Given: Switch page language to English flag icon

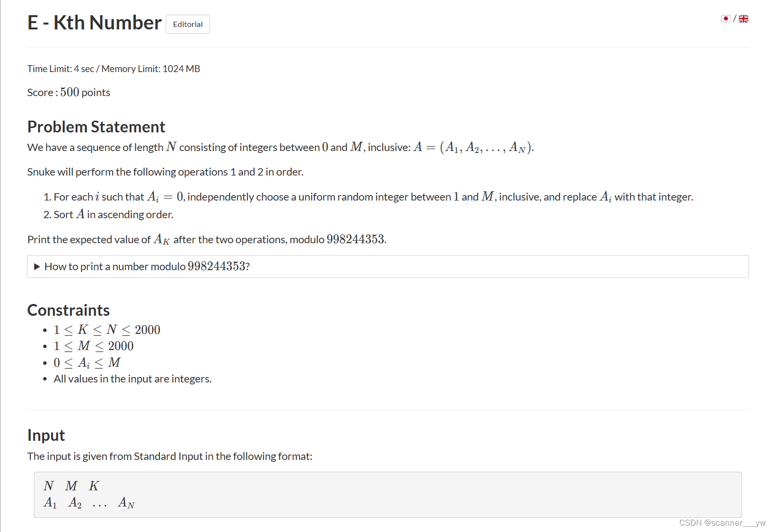Looking at the screenshot, I should (x=744, y=18).
